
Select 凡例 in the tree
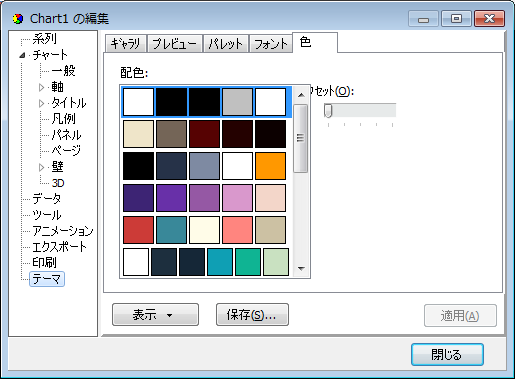point(63,119)
